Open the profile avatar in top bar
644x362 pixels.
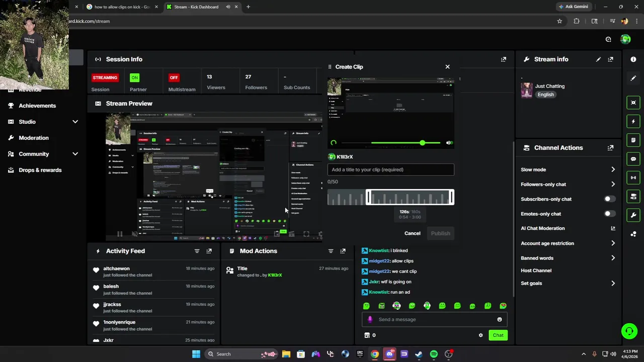click(625, 39)
